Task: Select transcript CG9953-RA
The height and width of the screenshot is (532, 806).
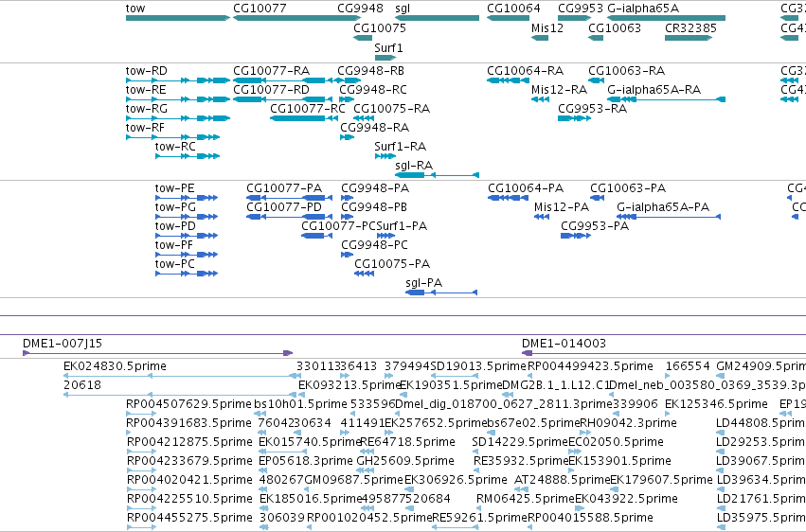Action: pos(592,109)
